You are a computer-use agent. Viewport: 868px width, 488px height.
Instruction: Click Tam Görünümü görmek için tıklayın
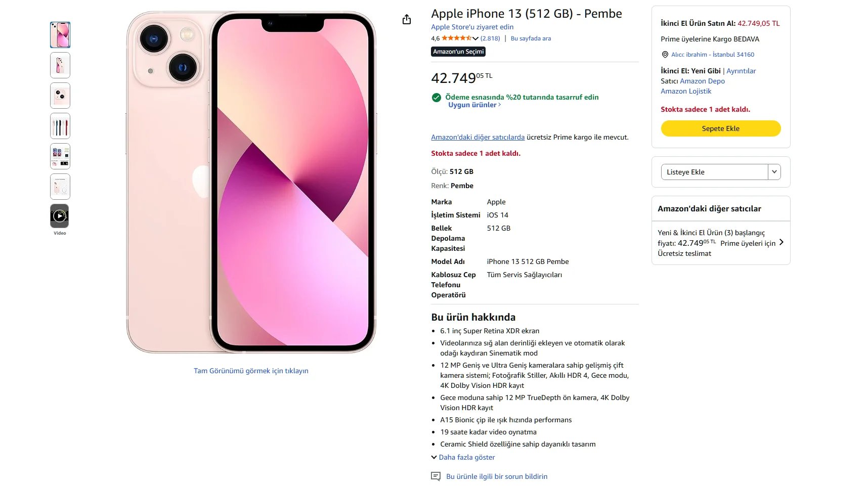[x=251, y=371]
